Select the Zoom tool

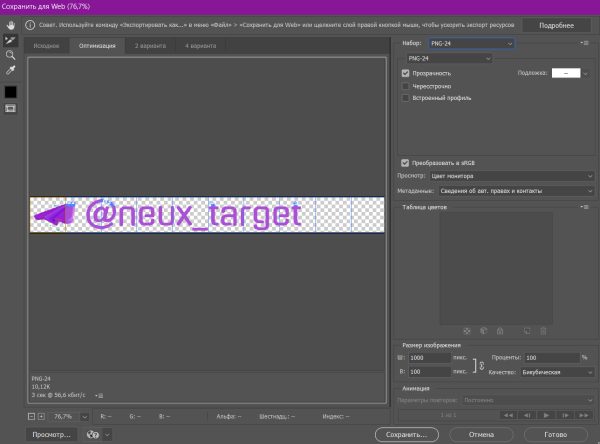(10, 56)
